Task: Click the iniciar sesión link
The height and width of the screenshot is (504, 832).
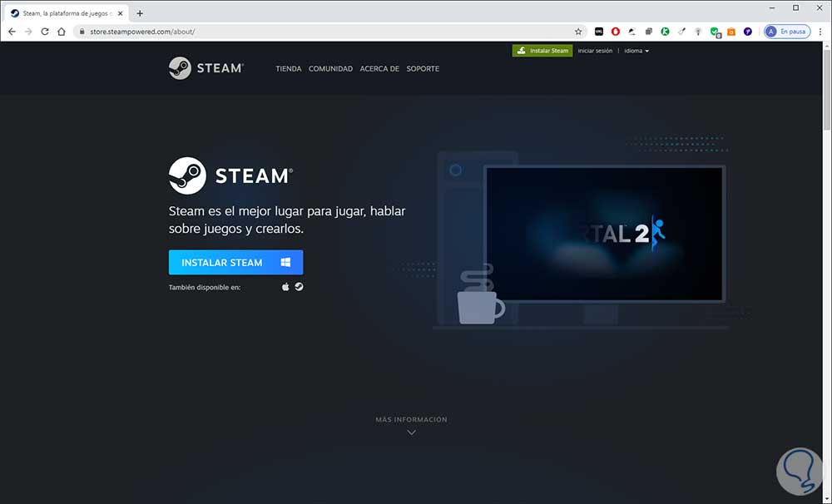Action: (x=595, y=51)
